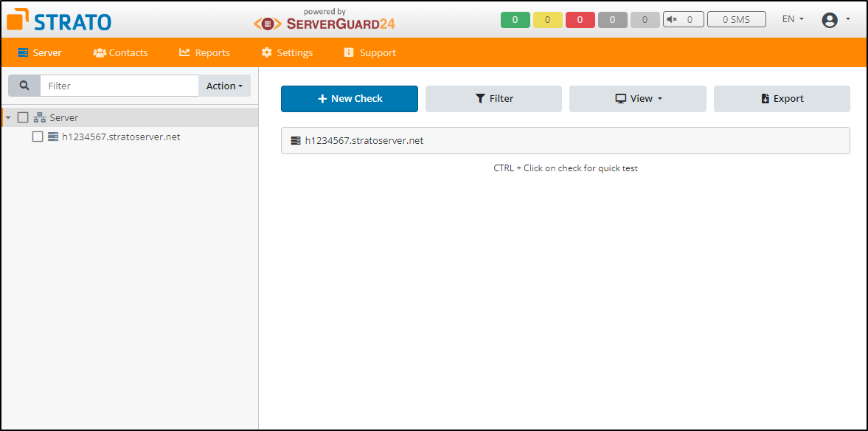Image resolution: width=868 pixels, height=431 pixels.
Task: Collapse the Server tree node
Action: (7, 117)
